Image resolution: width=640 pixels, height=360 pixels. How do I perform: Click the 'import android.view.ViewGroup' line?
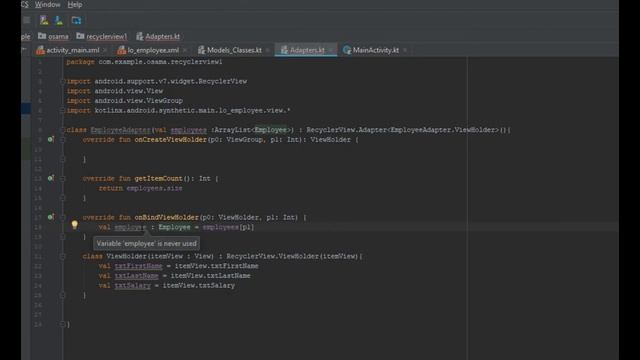click(125, 100)
